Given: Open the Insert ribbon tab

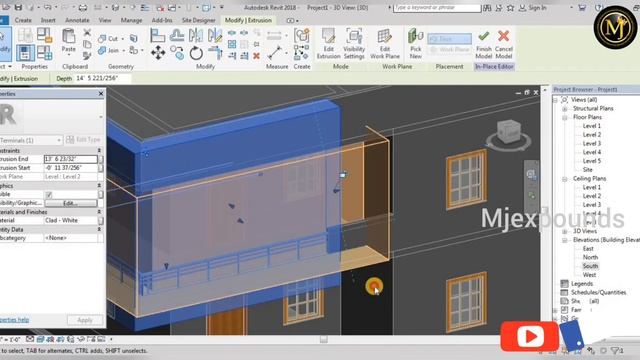Looking at the screenshot, I should 48,20.
